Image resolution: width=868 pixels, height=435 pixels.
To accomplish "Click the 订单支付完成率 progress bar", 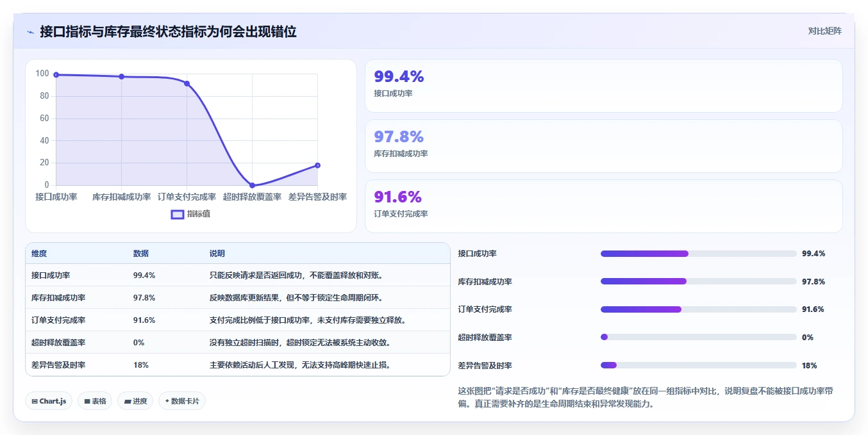I will (x=699, y=309).
